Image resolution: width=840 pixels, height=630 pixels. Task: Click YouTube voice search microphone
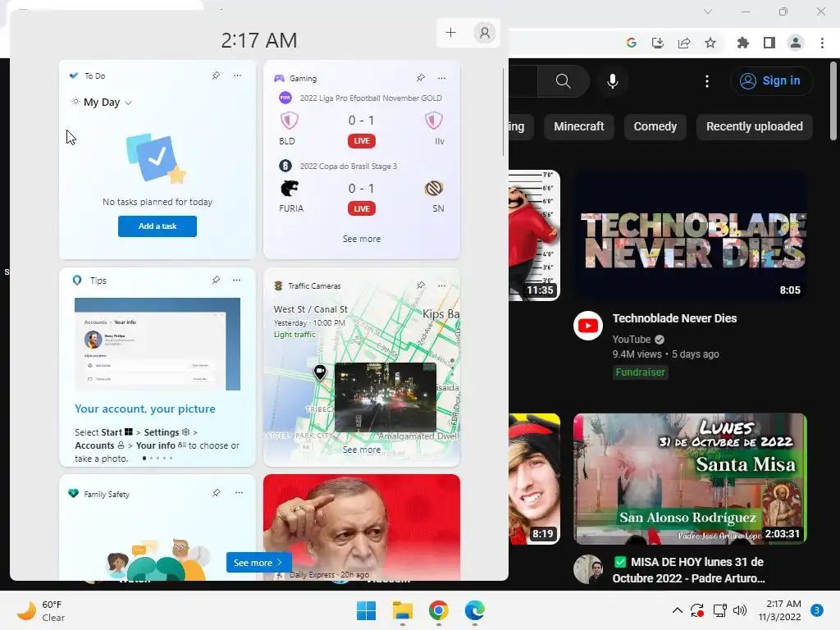coord(612,81)
